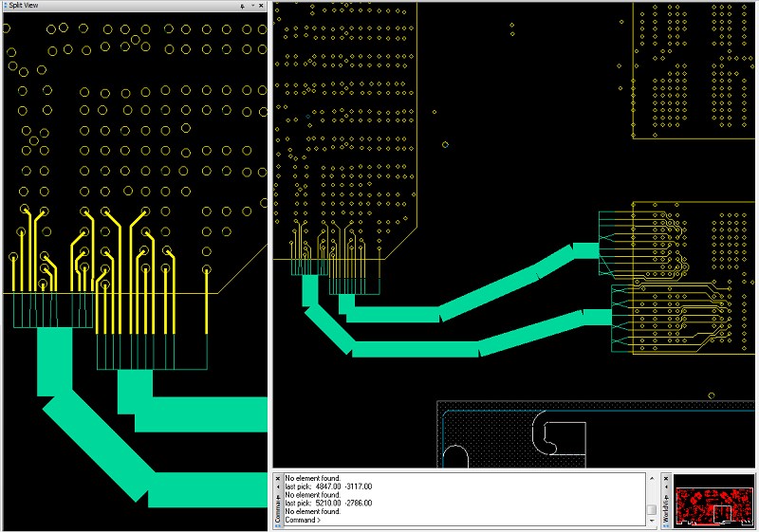
Task: Toggle auto-hide arrow on the WorldView panel
Action: [x=666, y=487]
